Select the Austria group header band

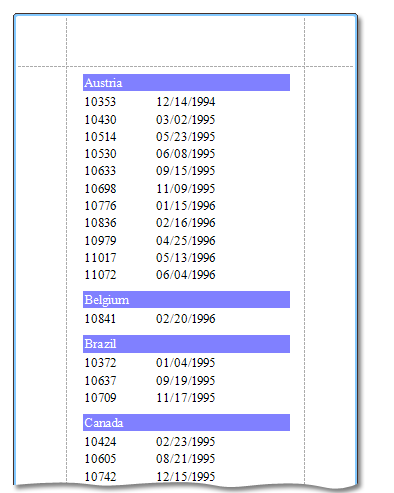186,82
